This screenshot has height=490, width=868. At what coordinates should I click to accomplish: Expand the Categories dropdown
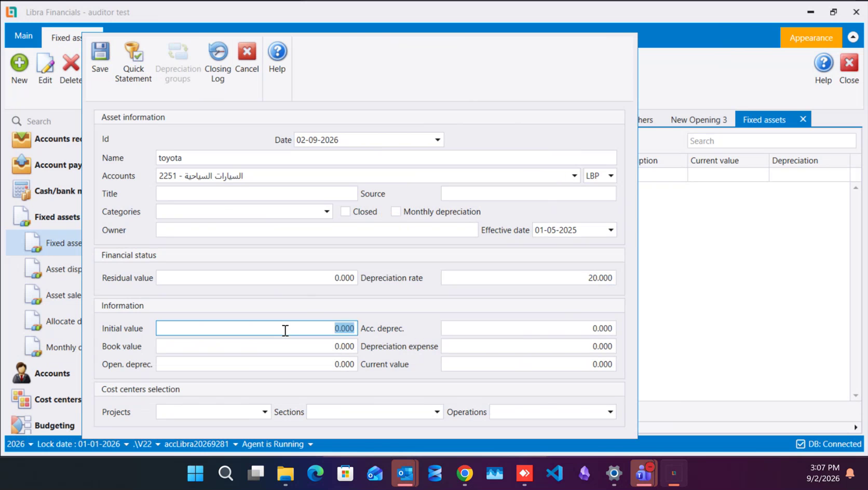[327, 212]
